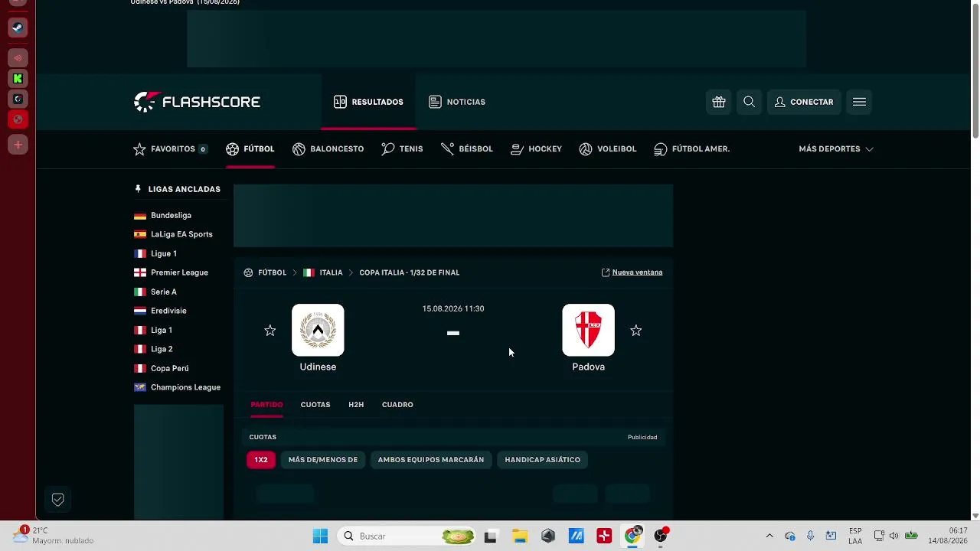Open the search magnifier icon in header
980x551 pixels.
click(x=749, y=102)
